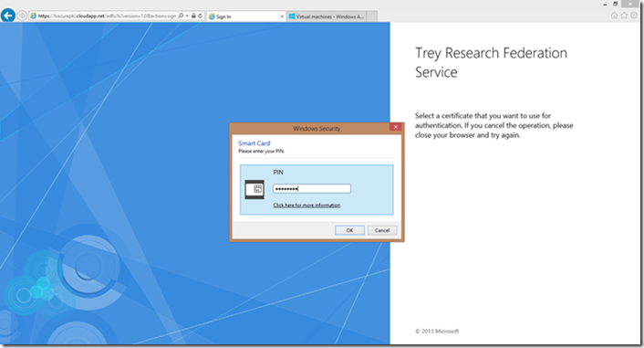
Task: Minimize the browser window
Action: (605, 5)
